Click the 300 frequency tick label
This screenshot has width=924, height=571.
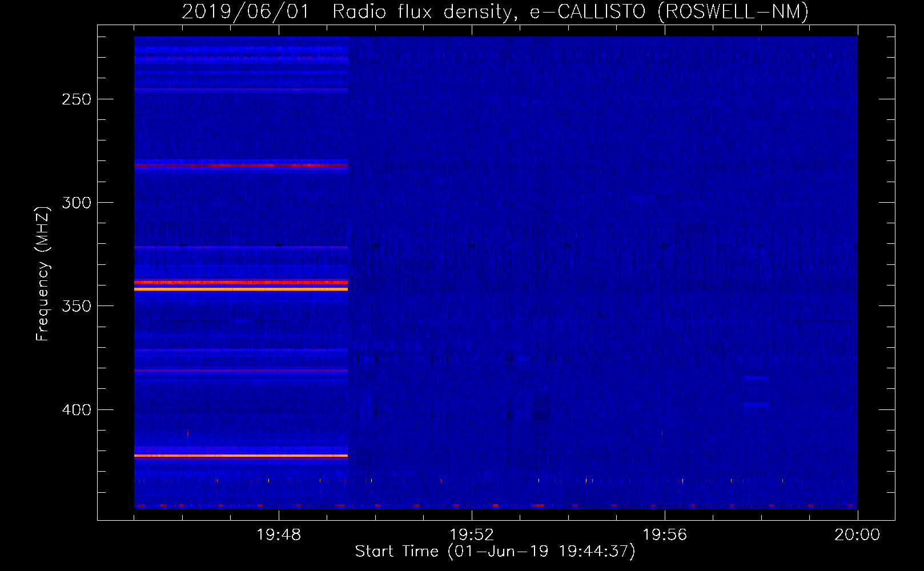click(x=77, y=203)
